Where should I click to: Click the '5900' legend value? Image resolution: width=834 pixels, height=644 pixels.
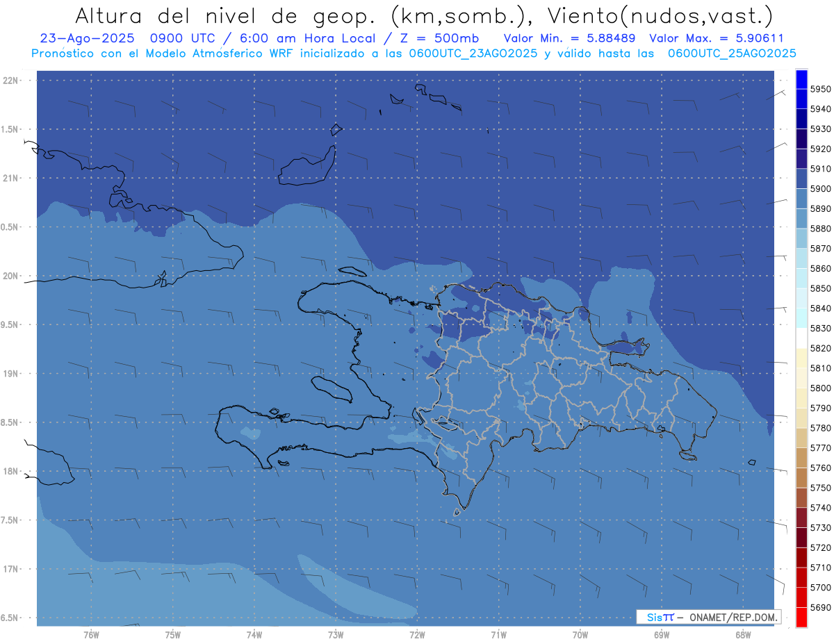click(x=821, y=189)
